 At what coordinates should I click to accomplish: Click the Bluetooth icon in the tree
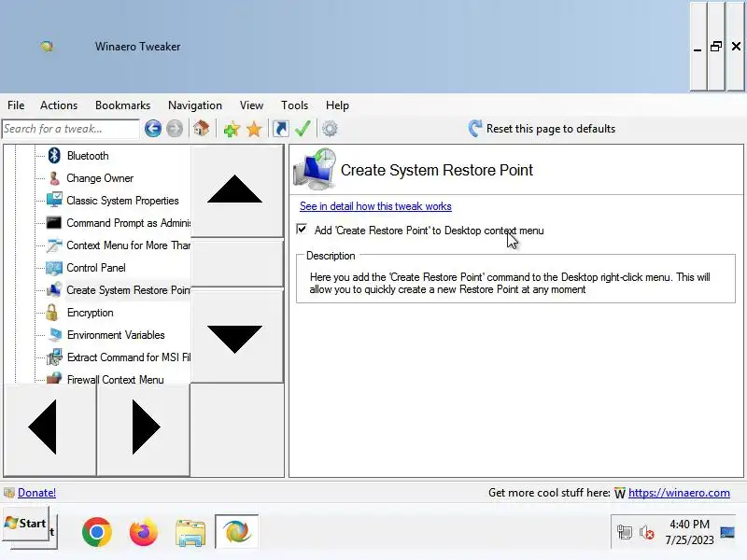(x=54, y=155)
